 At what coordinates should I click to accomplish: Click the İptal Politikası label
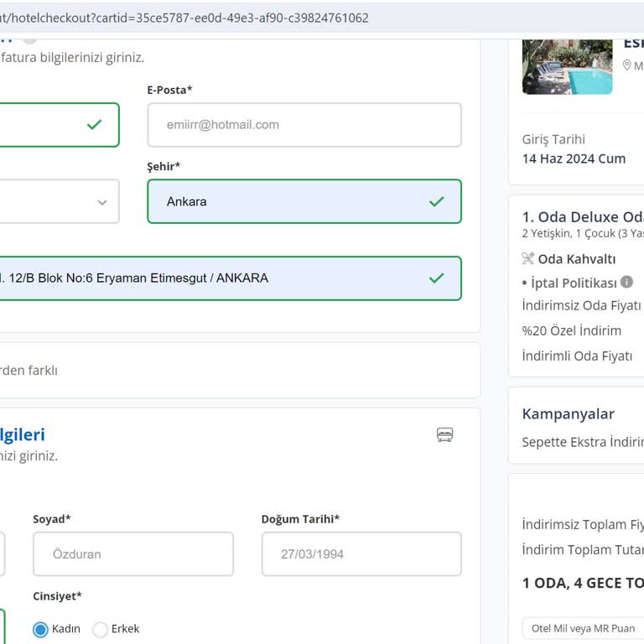[x=574, y=283]
